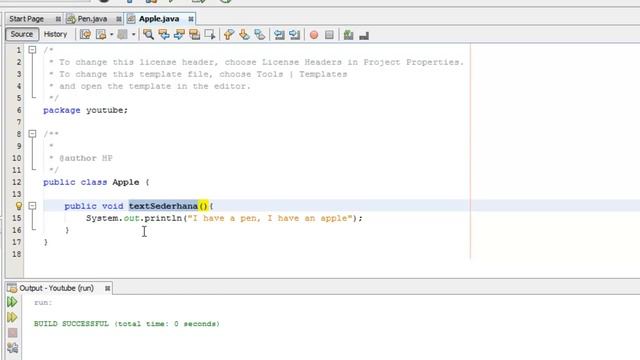Image resolution: width=640 pixels, height=360 pixels.
Task: Collapse the textSederhana method fold
Action: pyautogui.click(x=32, y=206)
